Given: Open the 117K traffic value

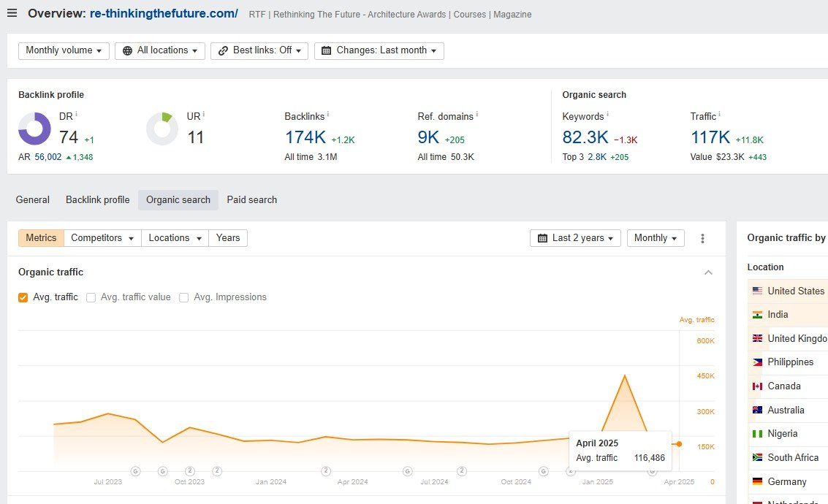Looking at the screenshot, I should pos(710,137).
